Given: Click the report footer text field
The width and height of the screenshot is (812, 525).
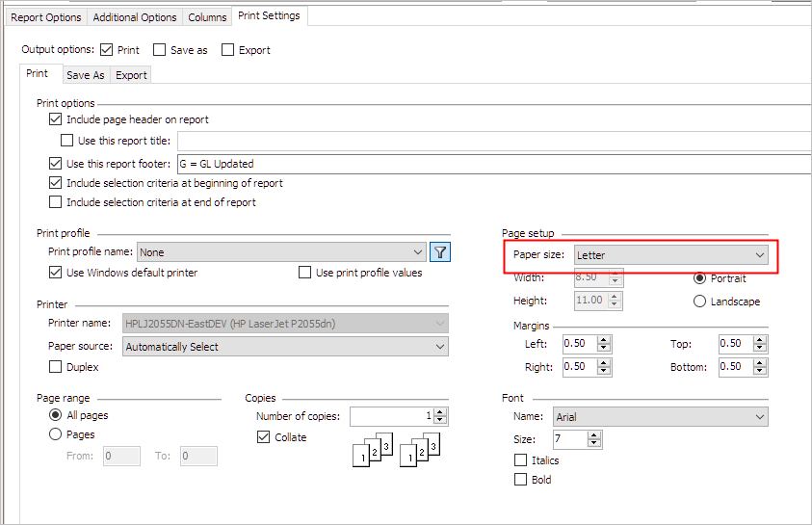Looking at the screenshot, I should click(491, 164).
